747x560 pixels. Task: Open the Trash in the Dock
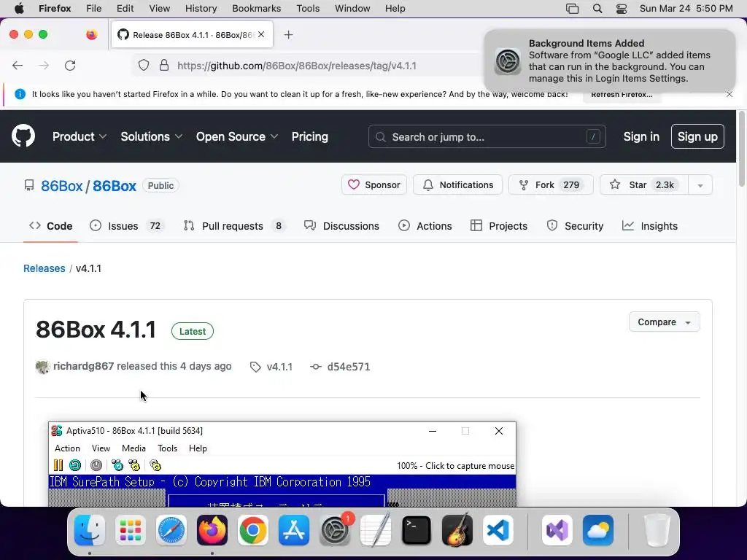[x=657, y=530]
